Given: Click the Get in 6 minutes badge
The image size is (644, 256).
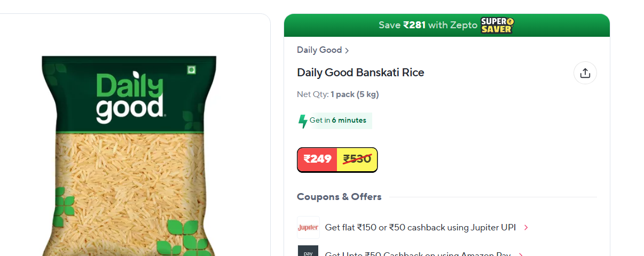Looking at the screenshot, I should coord(334,121).
